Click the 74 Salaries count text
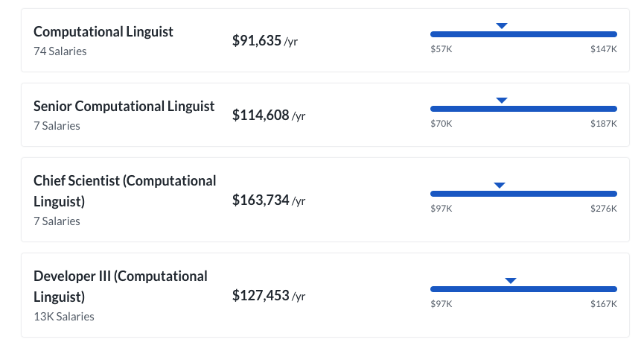This screenshot has height=351, width=644. pos(60,51)
